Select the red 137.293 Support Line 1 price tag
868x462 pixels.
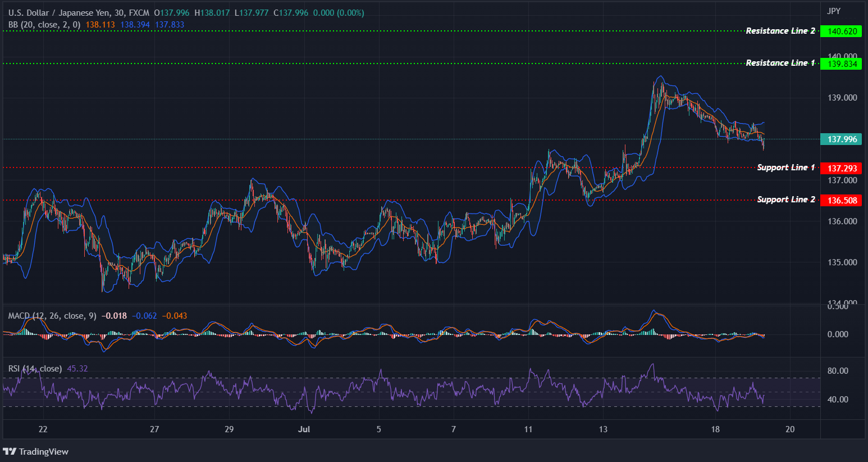coord(841,168)
